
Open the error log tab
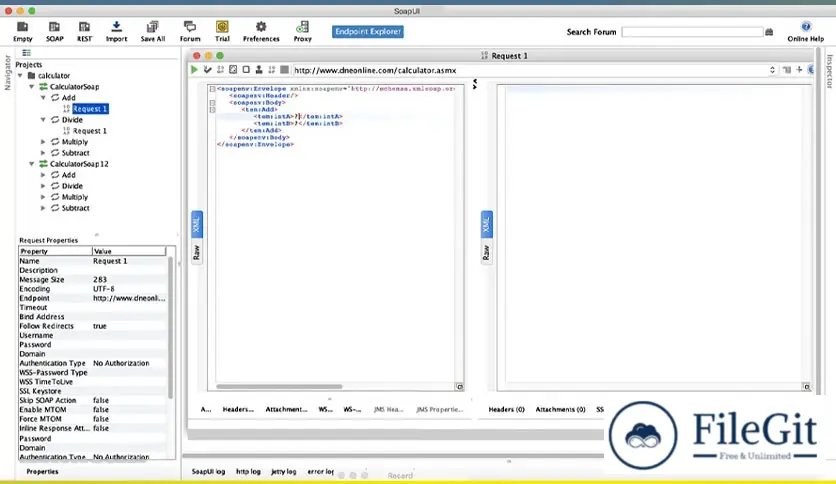(320, 472)
